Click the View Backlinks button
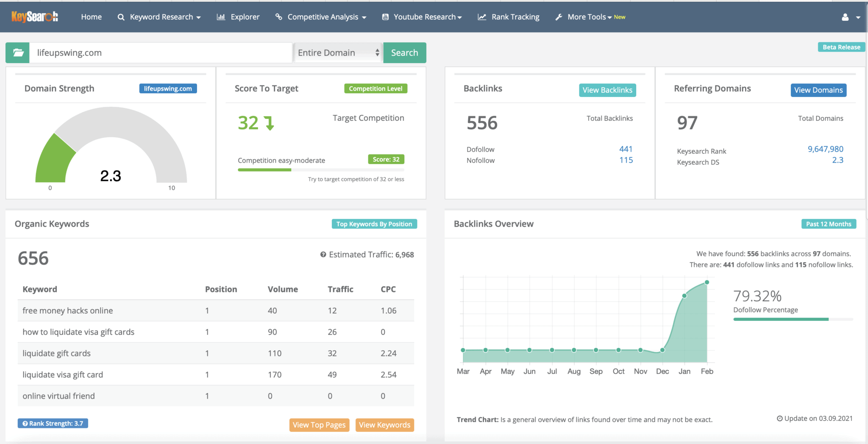This screenshot has width=868, height=444. [607, 90]
